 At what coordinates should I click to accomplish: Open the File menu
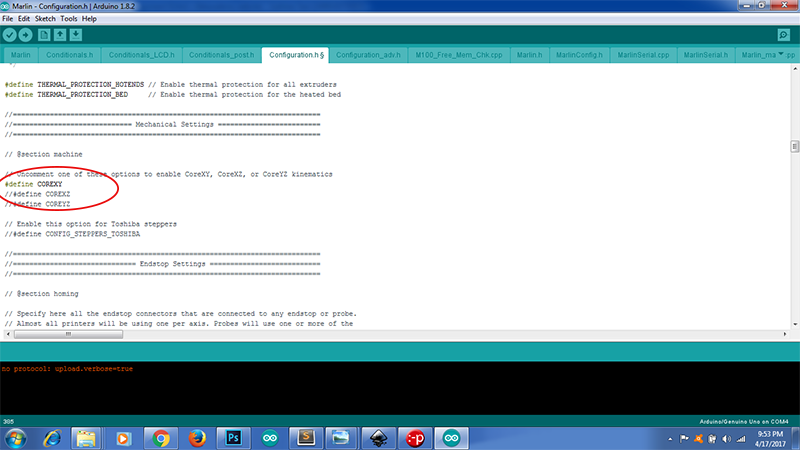tap(7, 19)
